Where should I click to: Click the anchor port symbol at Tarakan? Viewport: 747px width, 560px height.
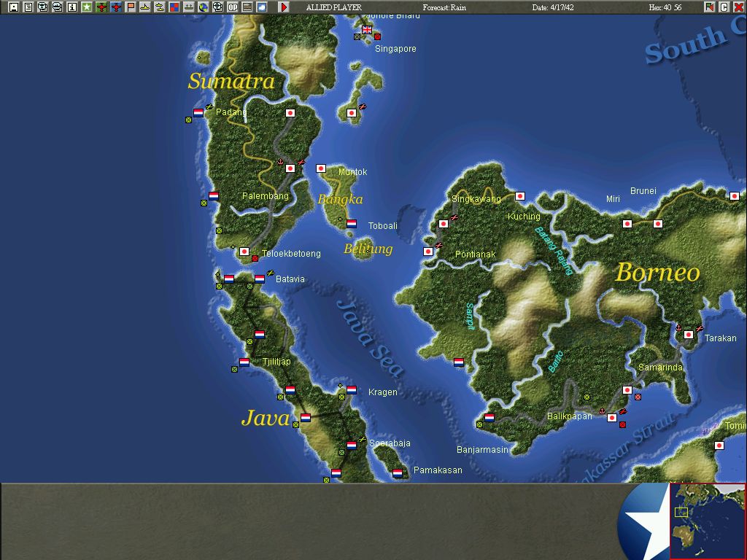[678, 327]
